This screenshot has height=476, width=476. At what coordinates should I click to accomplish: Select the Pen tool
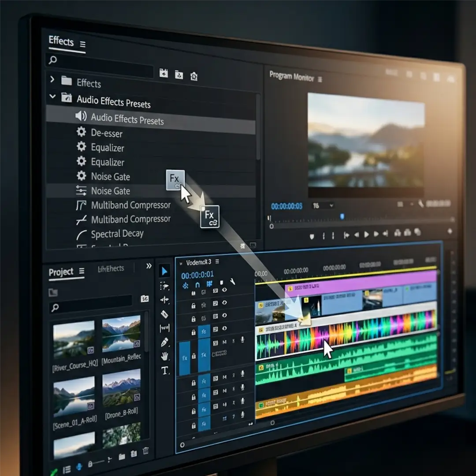pyautogui.click(x=164, y=342)
